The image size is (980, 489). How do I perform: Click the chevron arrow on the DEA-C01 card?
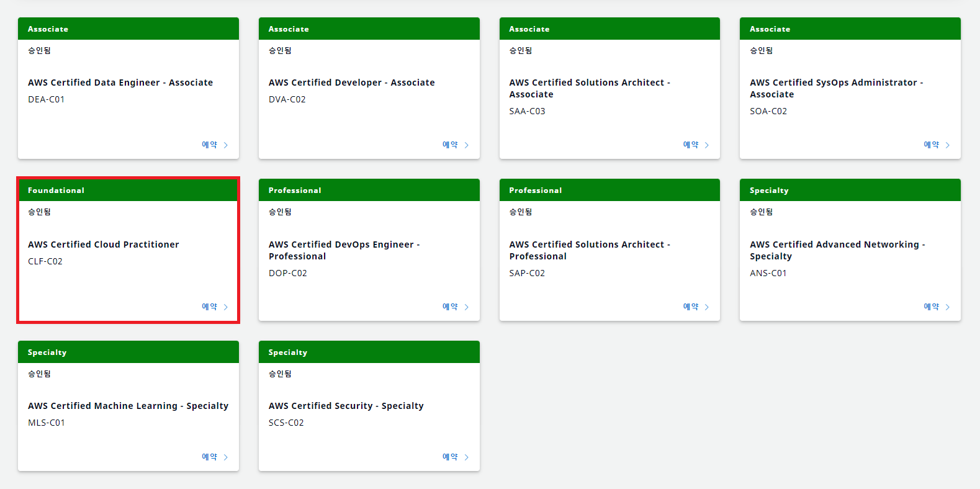(x=226, y=145)
